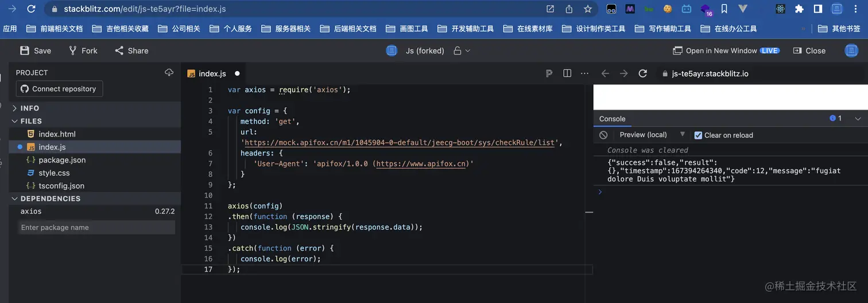The image size is (868, 303).
Task: Click the LIVE badge
Action: [x=770, y=50]
